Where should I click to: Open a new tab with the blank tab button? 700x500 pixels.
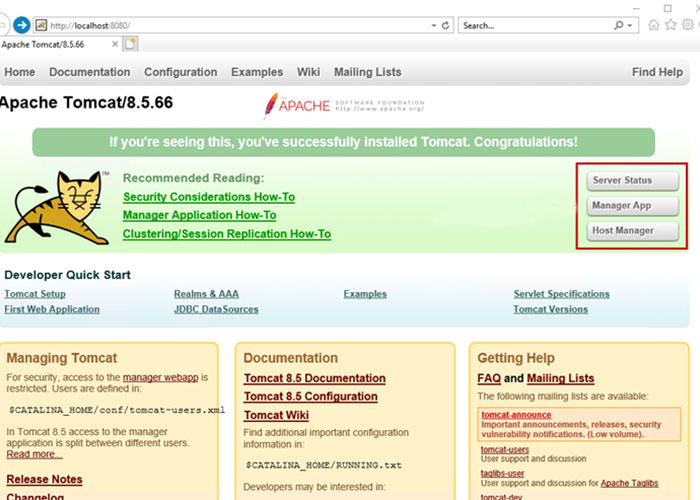coord(130,44)
